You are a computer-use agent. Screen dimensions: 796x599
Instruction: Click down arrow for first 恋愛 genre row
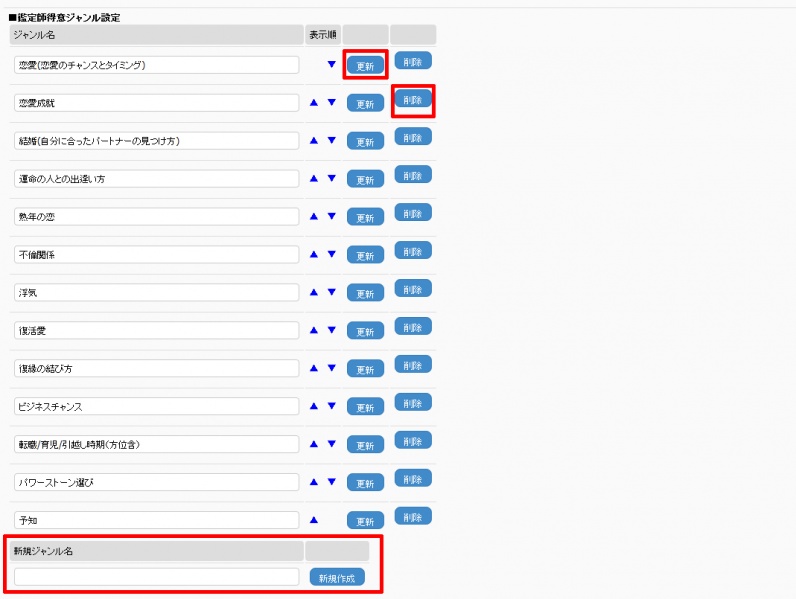pyautogui.click(x=331, y=64)
